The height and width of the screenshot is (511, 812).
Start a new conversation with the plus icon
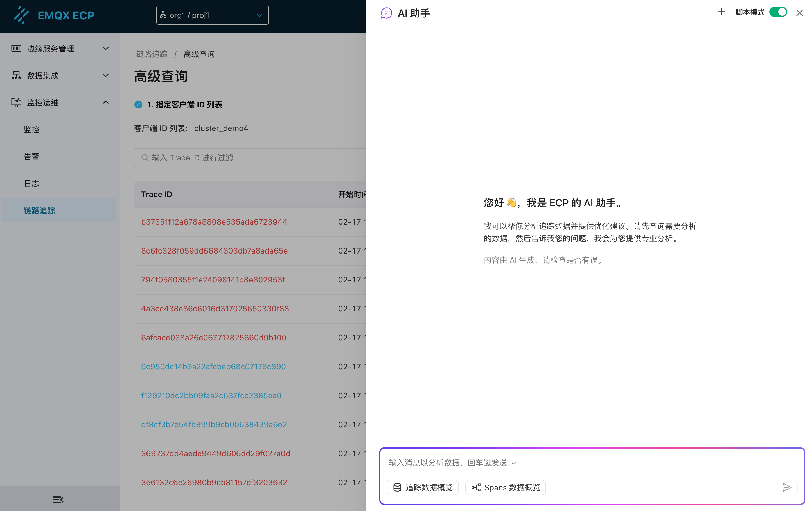(x=721, y=12)
